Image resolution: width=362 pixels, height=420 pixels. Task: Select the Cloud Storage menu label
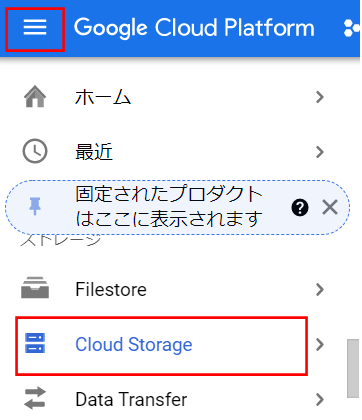134,345
